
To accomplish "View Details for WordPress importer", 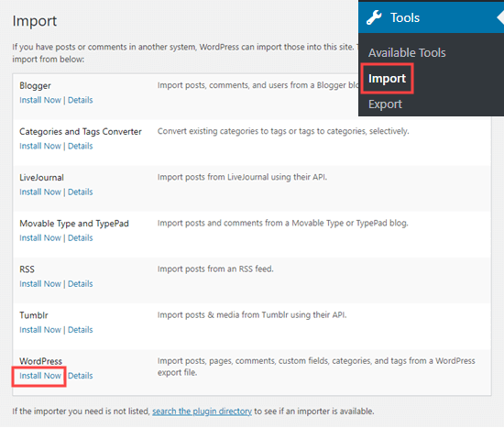I will coord(81,376).
